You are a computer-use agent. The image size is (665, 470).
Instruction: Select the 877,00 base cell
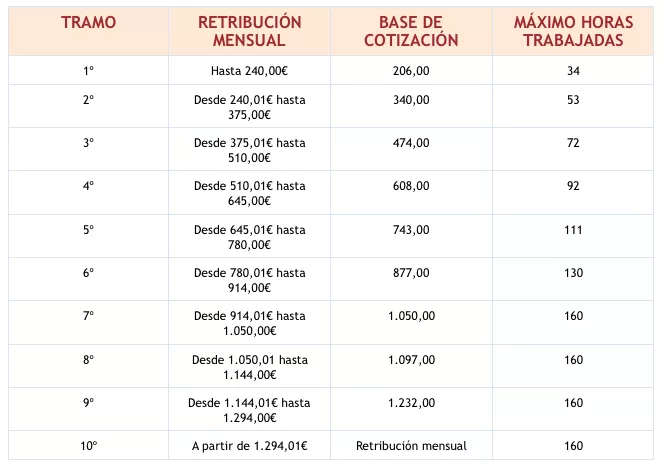(x=411, y=280)
